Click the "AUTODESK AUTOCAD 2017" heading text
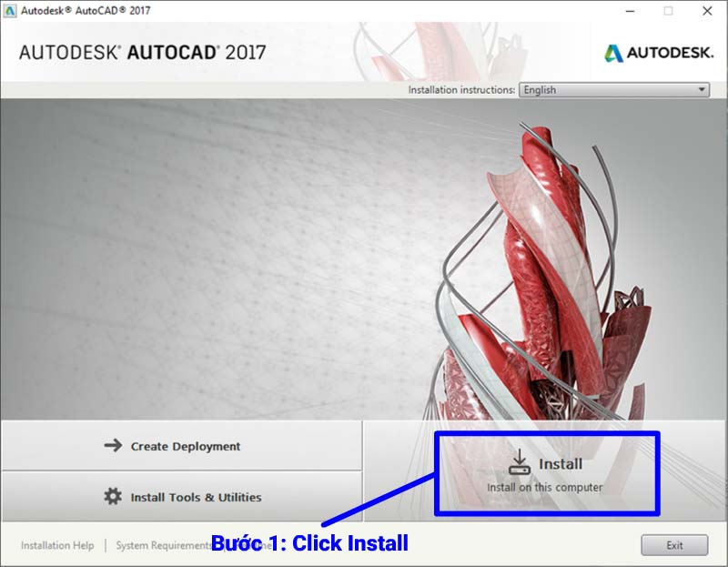728x567 pixels. coord(143,53)
